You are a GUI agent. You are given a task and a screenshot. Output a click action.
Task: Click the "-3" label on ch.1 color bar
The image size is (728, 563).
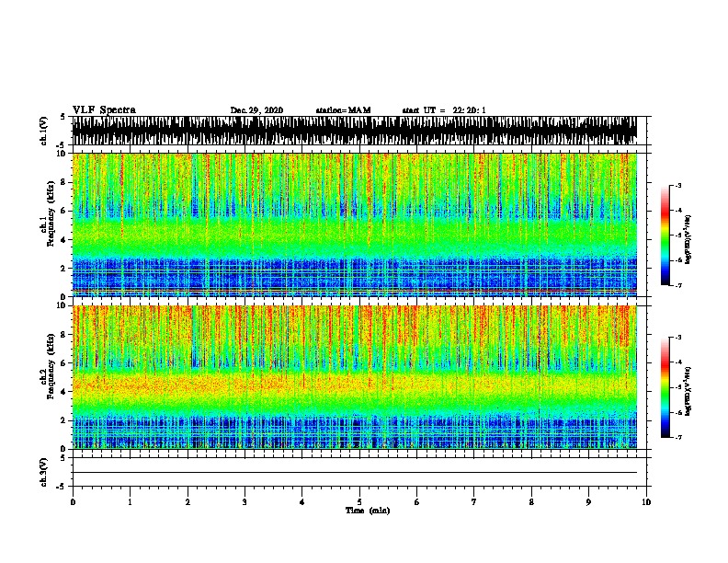click(677, 186)
